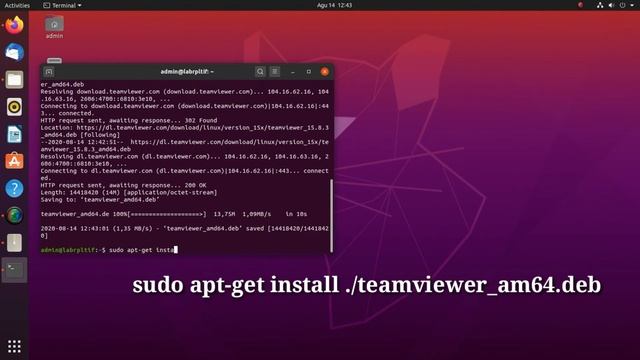Viewport: 640px width, 360px height.
Task: Expand the Terminal app menu in top bar
Action: [62, 5]
